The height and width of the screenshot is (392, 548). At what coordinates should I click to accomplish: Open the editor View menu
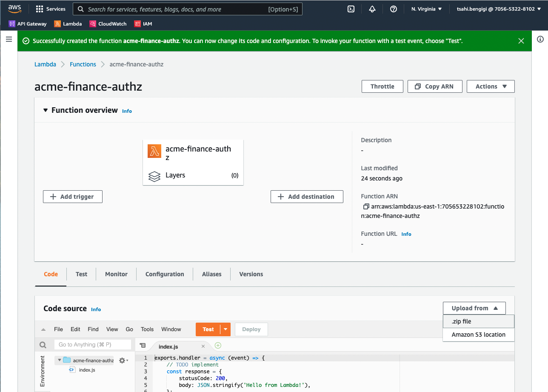(x=112, y=329)
